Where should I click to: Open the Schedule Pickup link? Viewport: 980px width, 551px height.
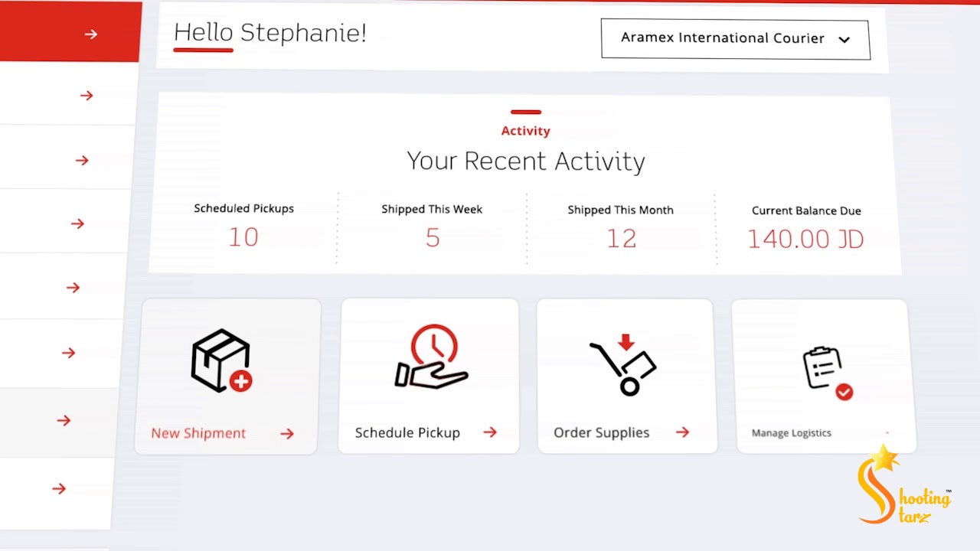[x=407, y=432]
